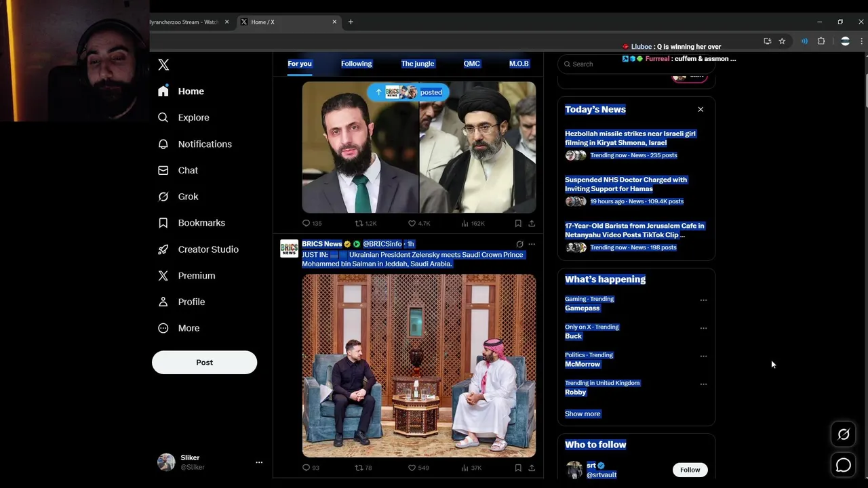Screen dimensions: 868x488
Task: Open options for McMorrow trend
Action: pos(703,356)
